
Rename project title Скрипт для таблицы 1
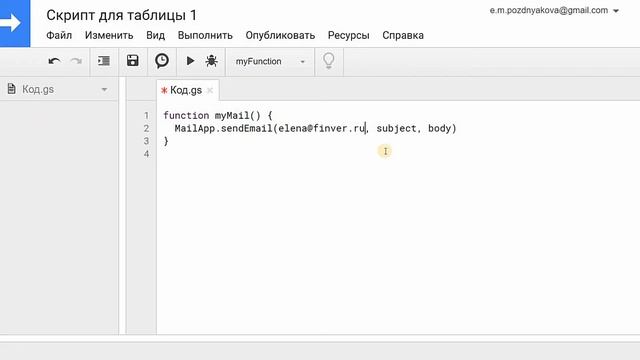click(x=121, y=15)
